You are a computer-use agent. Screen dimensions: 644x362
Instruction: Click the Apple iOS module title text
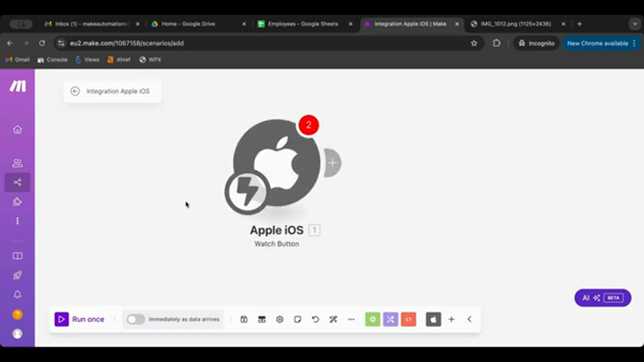click(277, 230)
